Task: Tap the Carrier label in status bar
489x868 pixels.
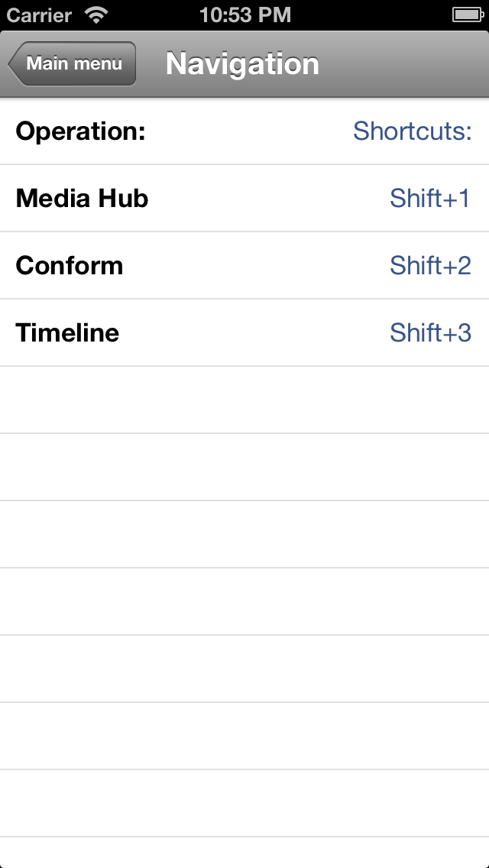Action: 39,15
